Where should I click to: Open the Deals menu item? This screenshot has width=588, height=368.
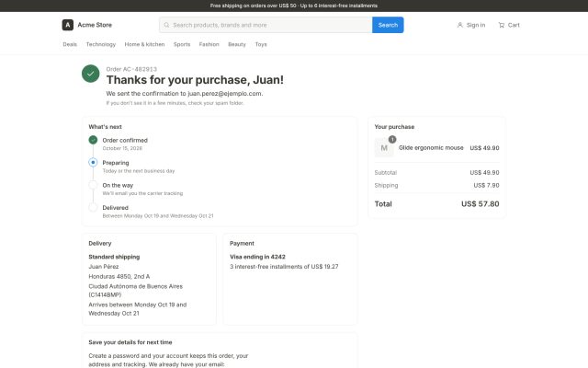point(70,44)
